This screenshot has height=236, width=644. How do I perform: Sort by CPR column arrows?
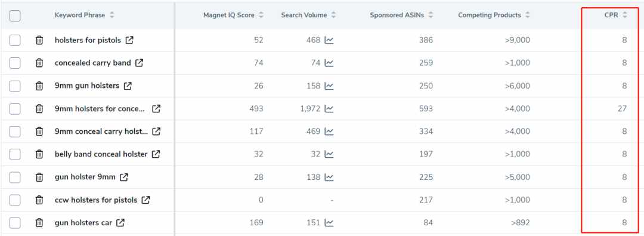click(x=625, y=16)
